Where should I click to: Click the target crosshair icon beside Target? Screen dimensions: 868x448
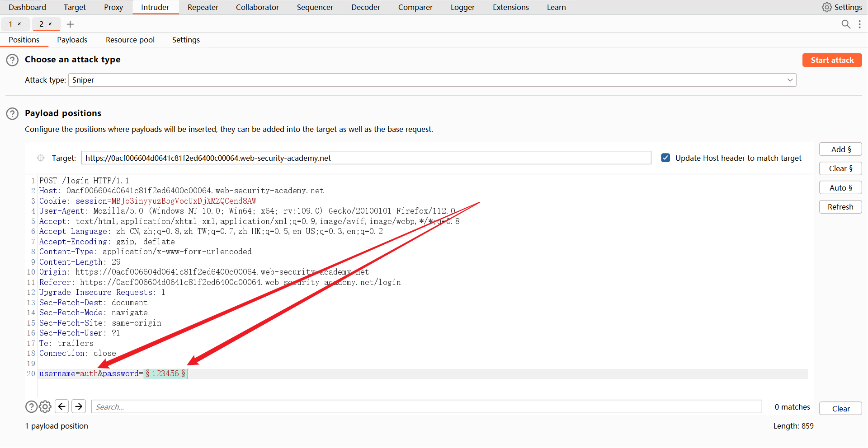point(41,158)
